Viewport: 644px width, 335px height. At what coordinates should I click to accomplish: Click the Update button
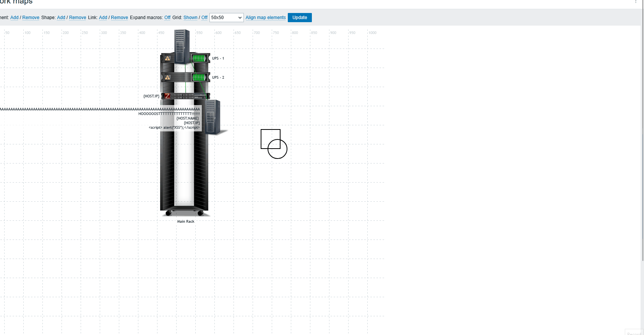click(300, 18)
